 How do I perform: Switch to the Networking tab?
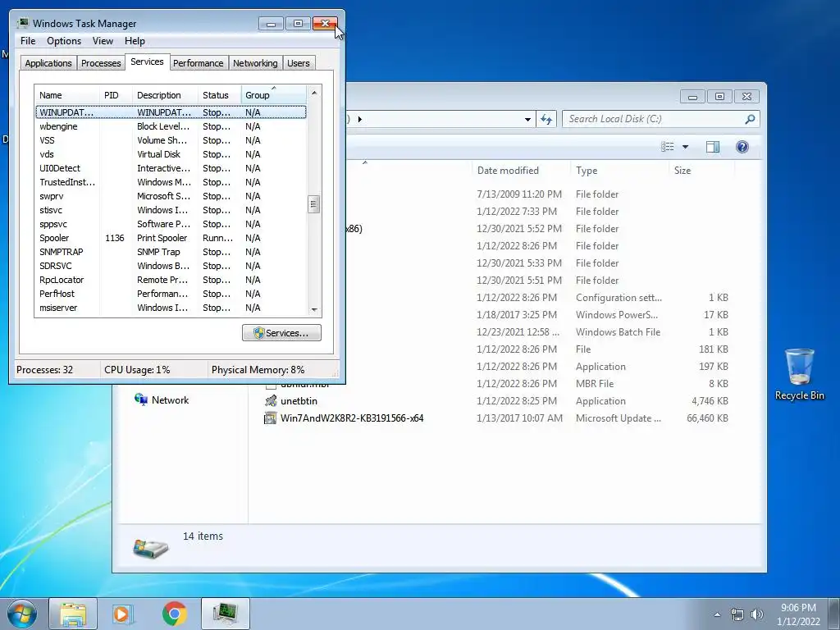tap(255, 63)
